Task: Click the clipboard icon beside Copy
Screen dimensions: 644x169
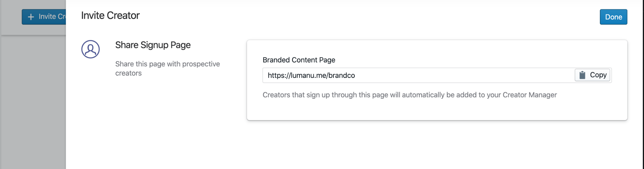Action: [x=582, y=75]
